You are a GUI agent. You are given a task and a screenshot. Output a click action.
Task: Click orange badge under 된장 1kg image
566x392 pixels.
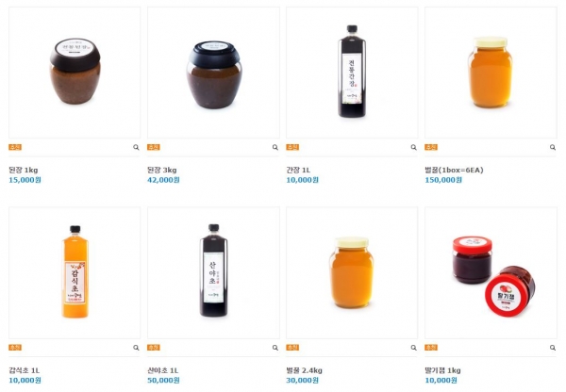point(15,147)
